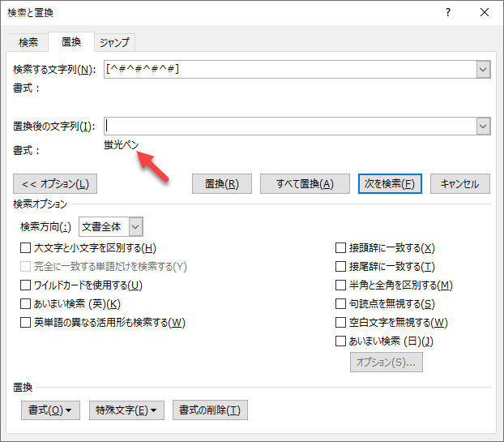The image size is (504, 442).
Task: Close the Find and Replace dialog
Action: pos(484,13)
